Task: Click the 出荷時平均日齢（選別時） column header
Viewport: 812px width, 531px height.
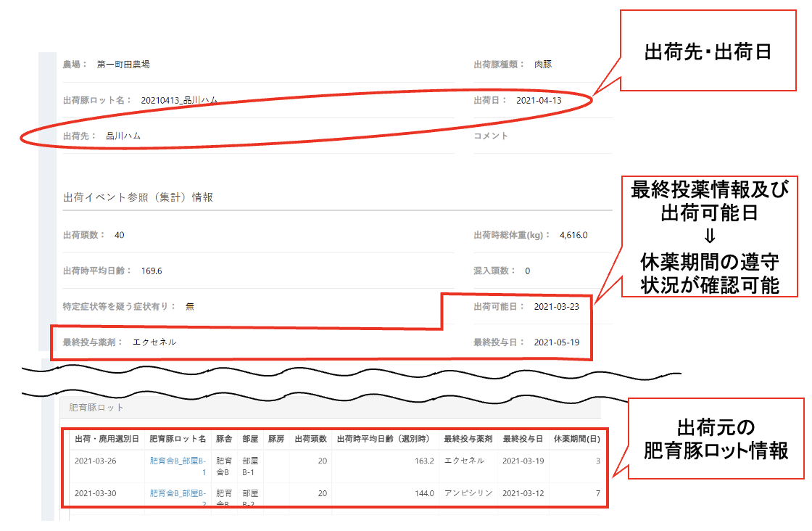Action: [385, 439]
